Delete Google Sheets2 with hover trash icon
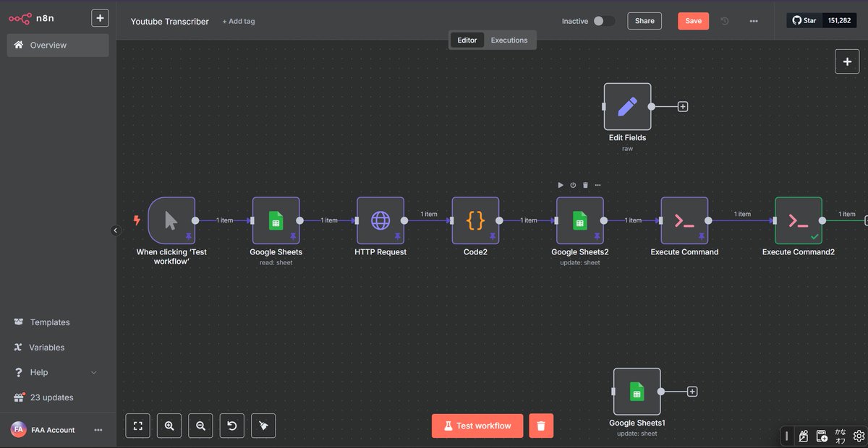Viewport: 868px width, 448px height. (x=585, y=185)
